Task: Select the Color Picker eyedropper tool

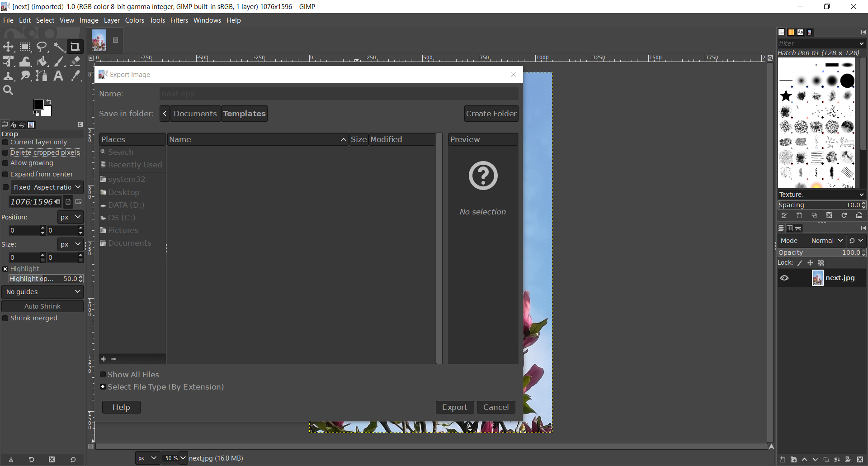Action: click(75, 76)
